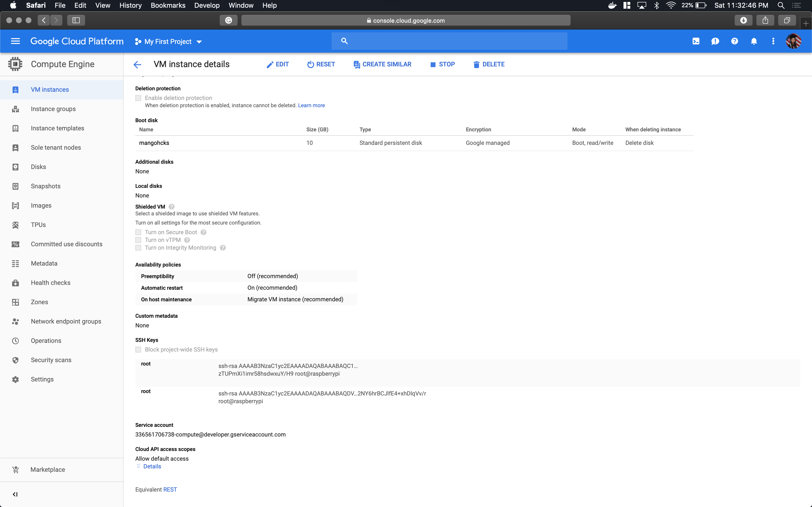Click the back arrow beside VM instance details
812x507 pixels.
[137, 64]
